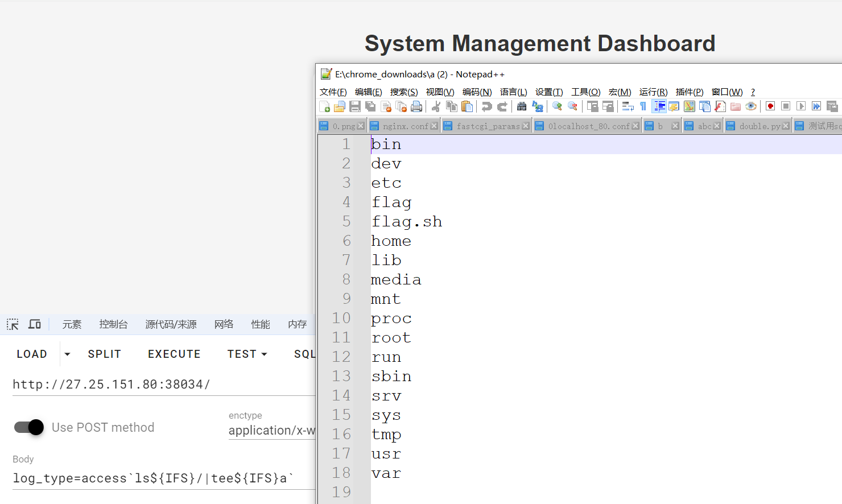The image size is (842, 504).
Task: Click the Body input field
Action: pyautogui.click(x=159, y=478)
